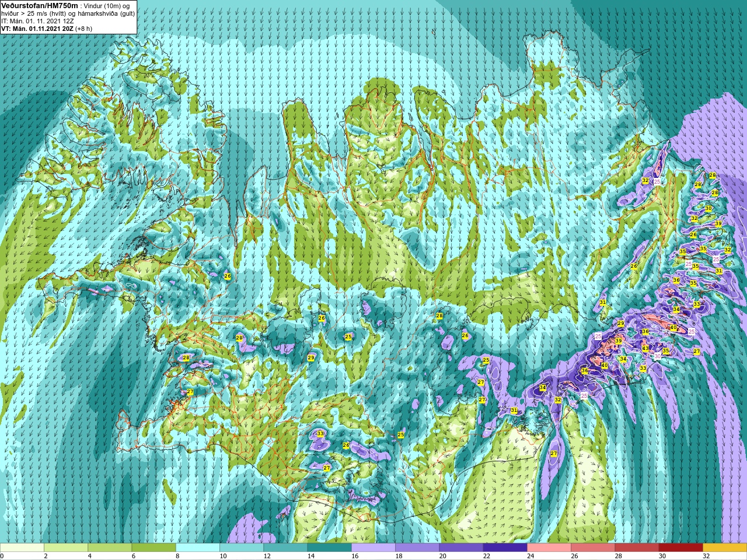Click the yellow 43 gust marker
Image resolution: width=747 pixels, height=560 pixels.
[645, 348]
